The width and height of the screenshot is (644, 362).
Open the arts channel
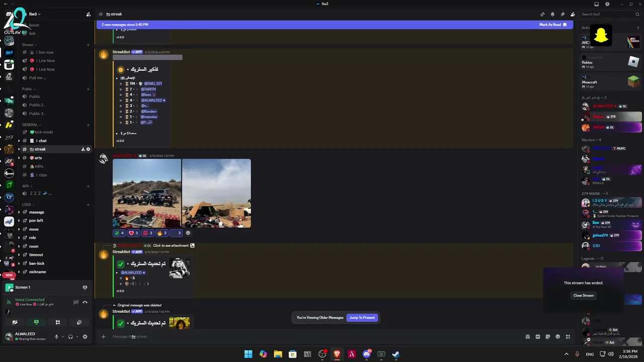(55, 158)
